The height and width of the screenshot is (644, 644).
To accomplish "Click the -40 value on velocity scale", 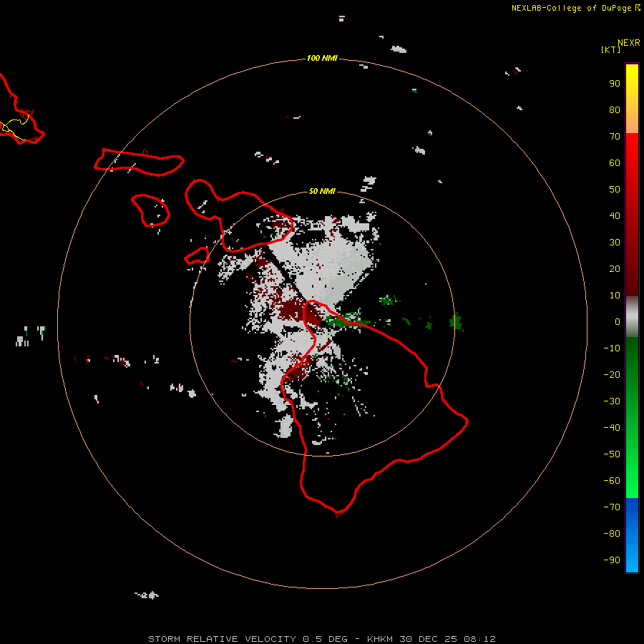I will (612, 428).
